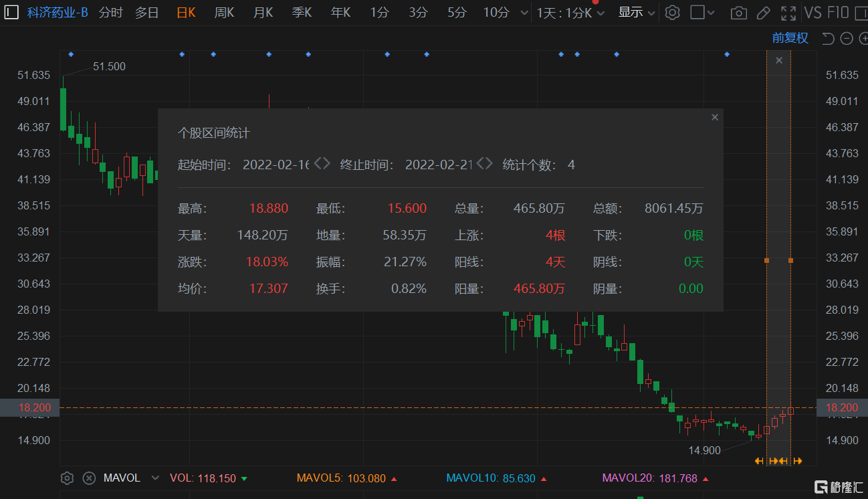Open the F10 company info
Image resolution: width=868 pixels, height=499 pixels.
[x=838, y=13]
